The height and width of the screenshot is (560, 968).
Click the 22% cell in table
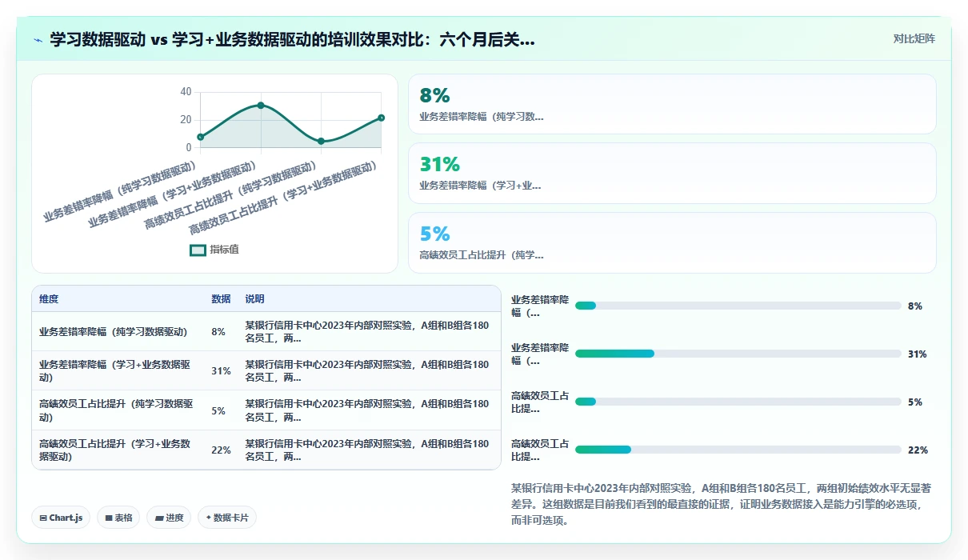tap(221, 450)
